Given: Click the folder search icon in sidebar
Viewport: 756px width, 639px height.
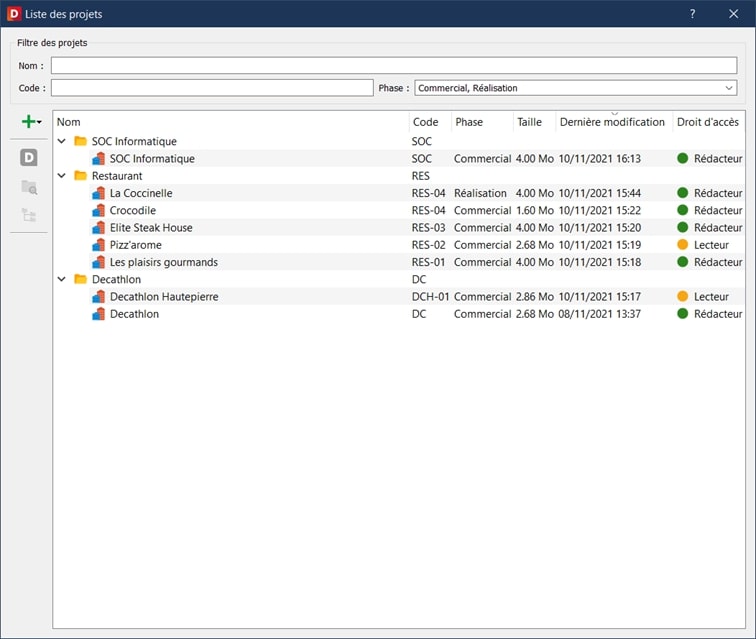Looking at the screenshot, I should pyautogui.click(x=29, y=187).
